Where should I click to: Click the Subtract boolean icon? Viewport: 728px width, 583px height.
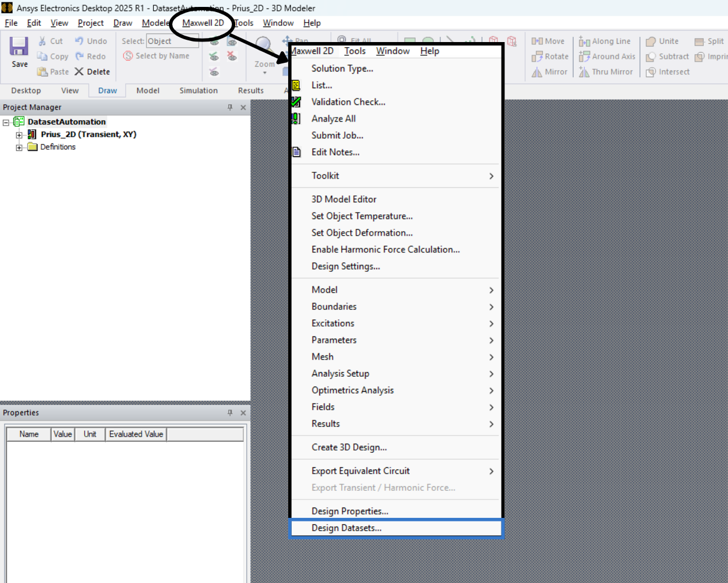(651, 56)
